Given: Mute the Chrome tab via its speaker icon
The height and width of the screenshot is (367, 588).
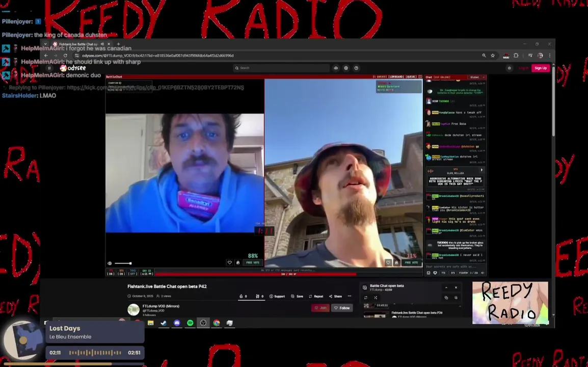Looking at the screenshot, I should 102,44.
